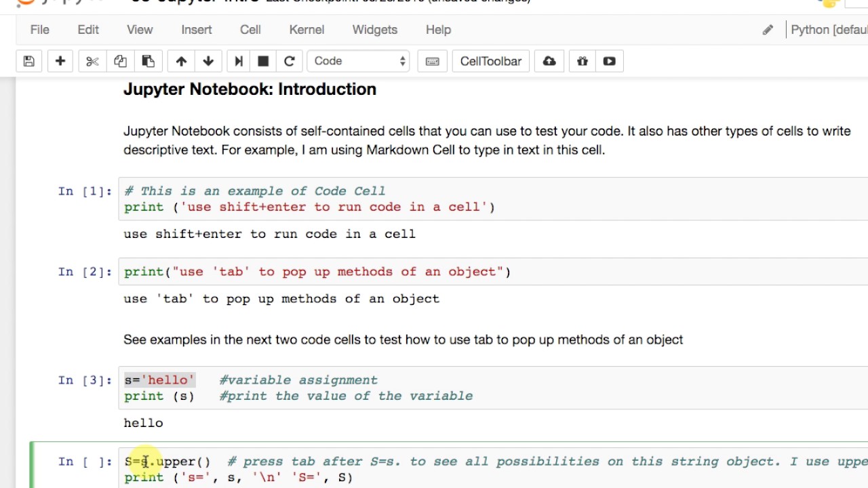This screenshot has height=488, width=868.
Task: Click inside code cell In [3]
Action: pos(493,388)
